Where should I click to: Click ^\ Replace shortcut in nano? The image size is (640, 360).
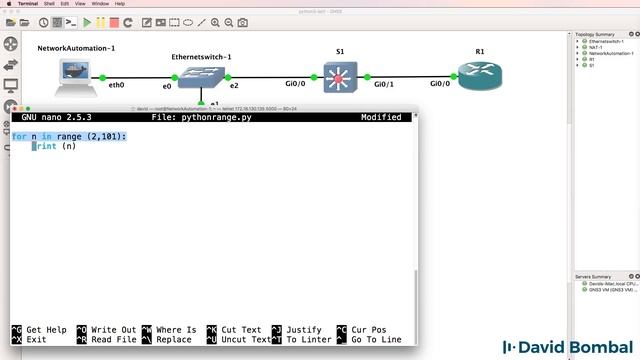click(x=167, y=340)
